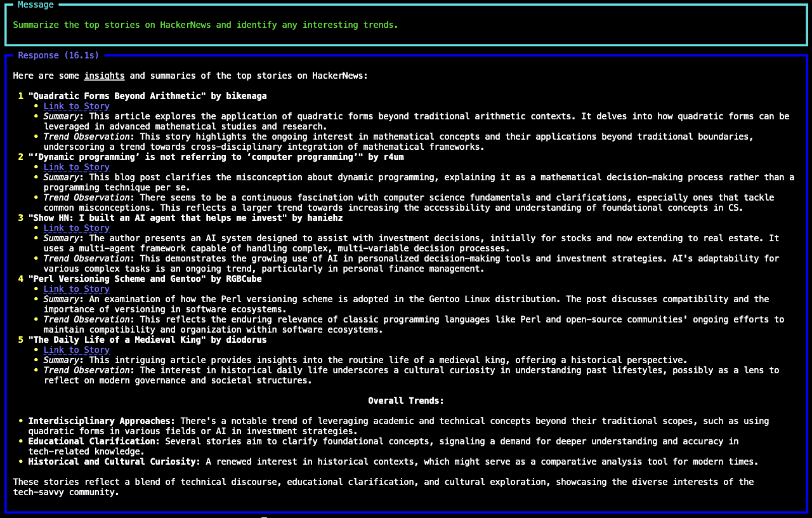The width and height of the screenshot is (812, 518).
Task: Click the Interdisciplinary Approaches: bullet label
Action: [102, 421]
